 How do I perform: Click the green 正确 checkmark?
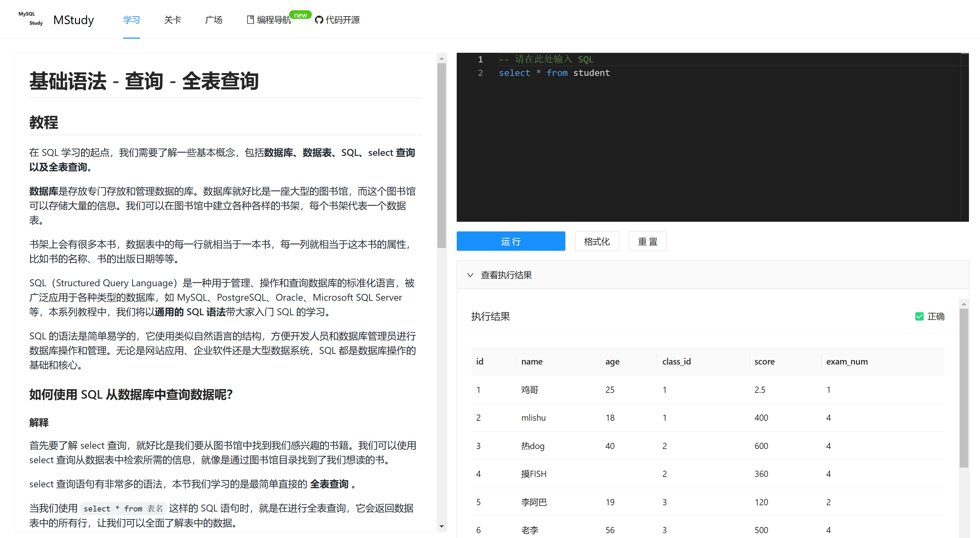(x=919, y=316)
